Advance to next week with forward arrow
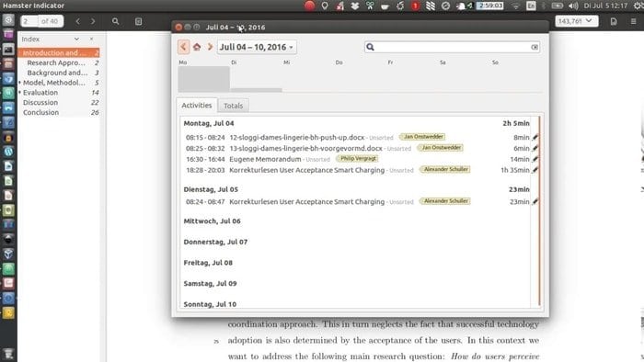 coord(210,47)
